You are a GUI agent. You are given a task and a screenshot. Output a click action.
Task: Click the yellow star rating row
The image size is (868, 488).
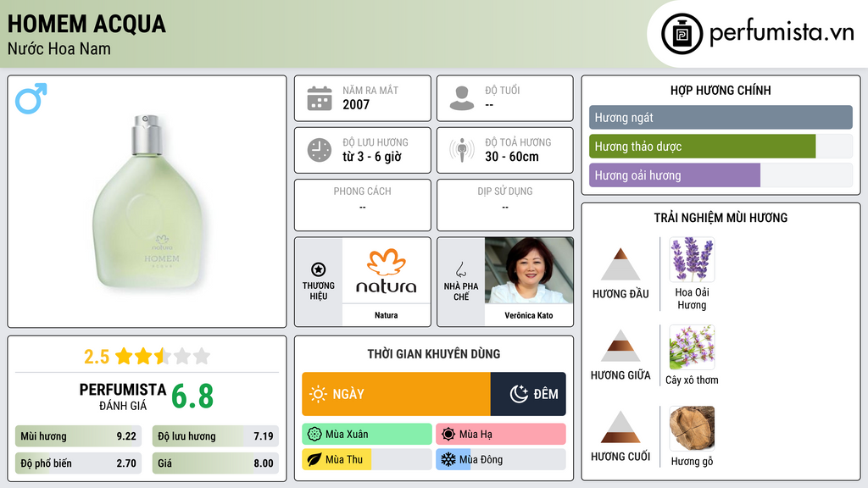(x=163, y=356)
